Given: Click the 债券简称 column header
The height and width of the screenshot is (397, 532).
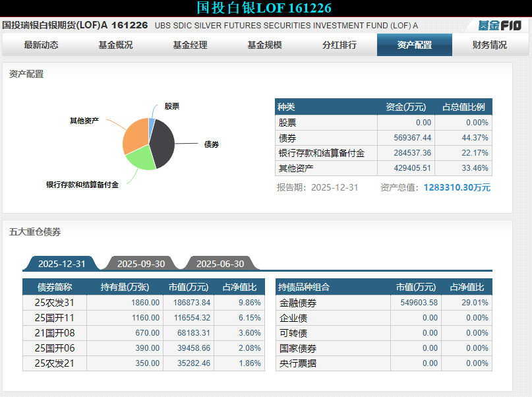Looking at the screenshot, I should 55,287.
